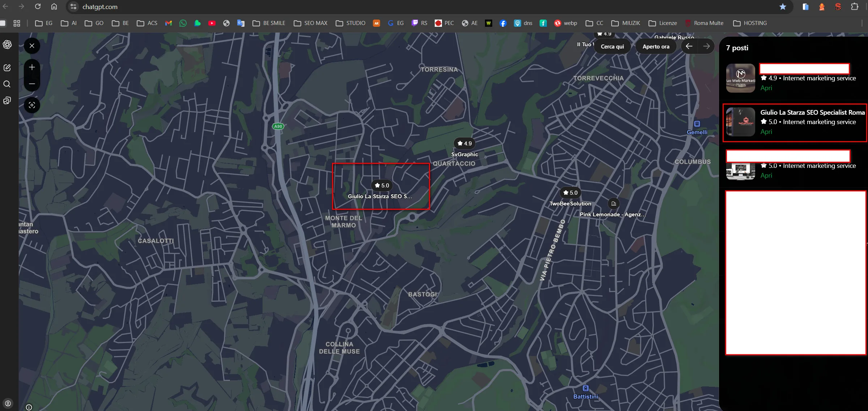Recenter map with locate-me target icon

[x=32, y=105]
